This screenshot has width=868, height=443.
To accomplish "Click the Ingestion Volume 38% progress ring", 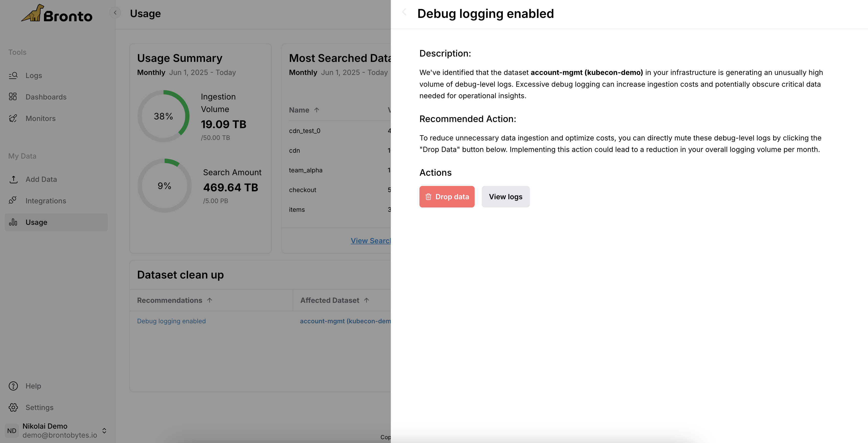I will tap(163, 116).
